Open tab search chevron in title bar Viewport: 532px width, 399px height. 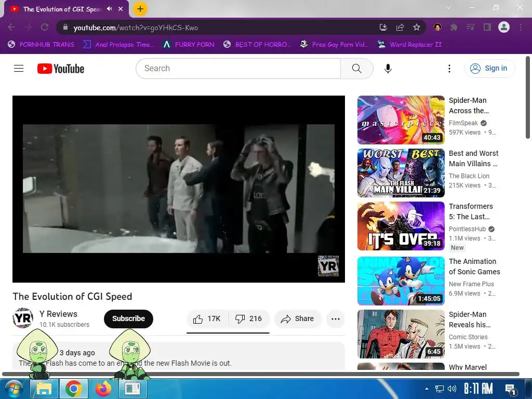(448, 7)
